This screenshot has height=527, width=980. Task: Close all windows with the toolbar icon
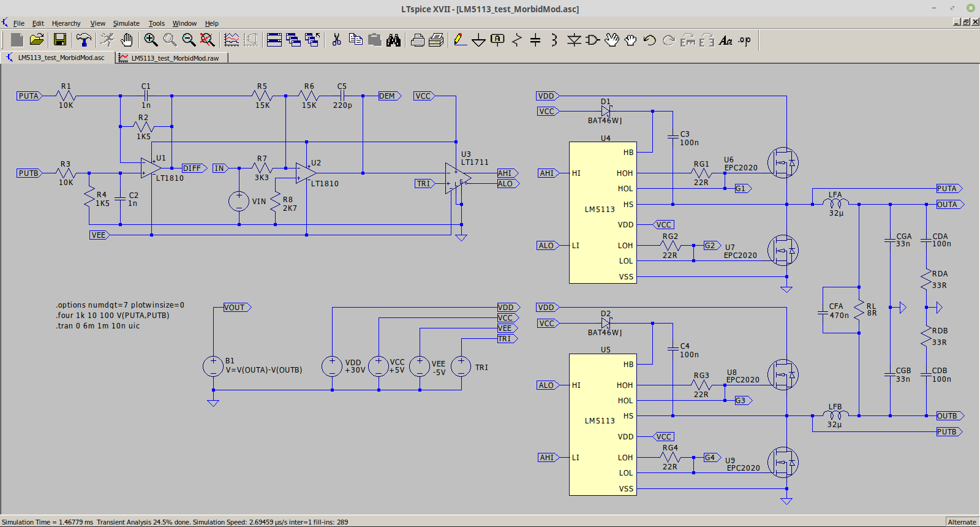point(312,40)
